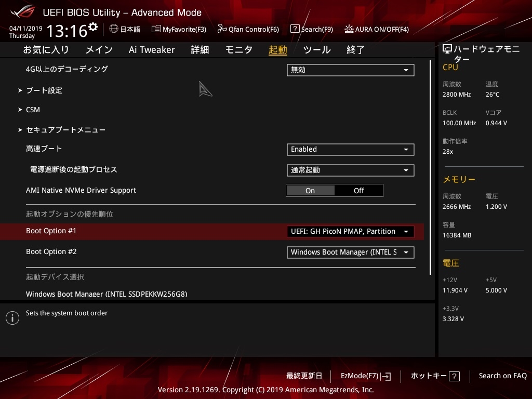Open Boot Option #1 dropdown
This screenshot has width=532, height=399.
pyautogui.click(x=351, y=231)
